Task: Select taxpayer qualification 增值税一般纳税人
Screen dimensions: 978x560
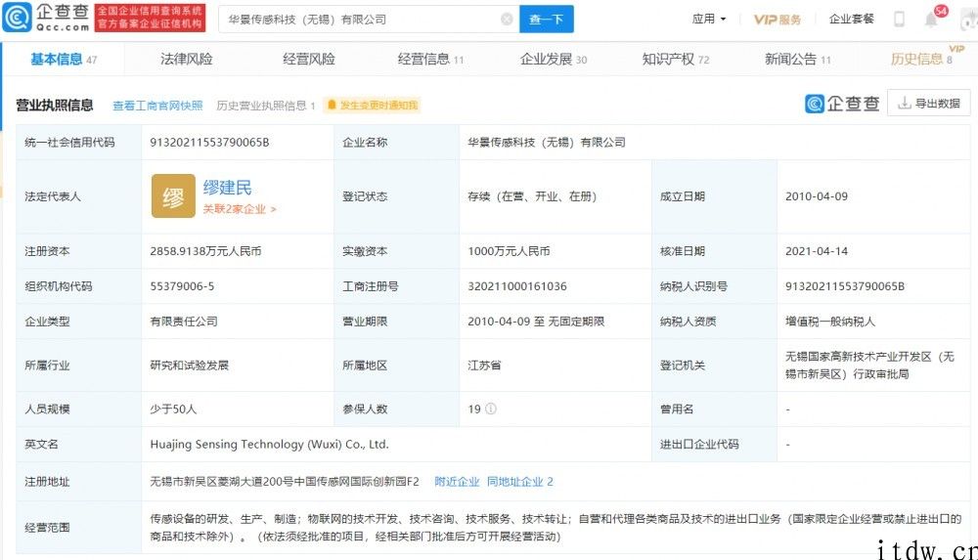Action: [x=830, y=322]
